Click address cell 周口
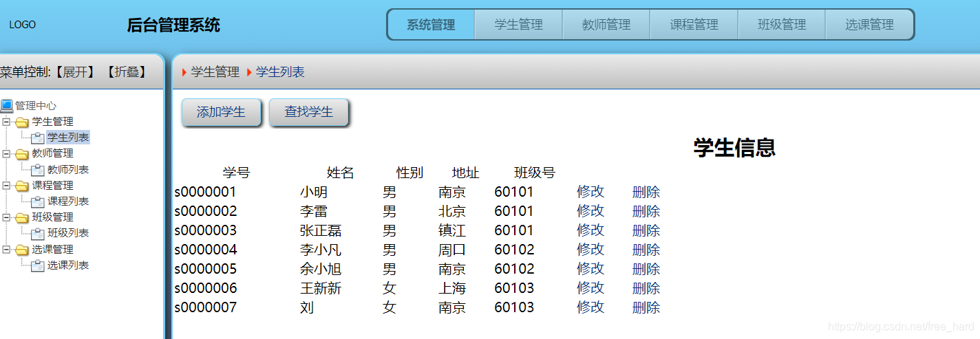Viewport: 980px width, 339px height. click(x=452, y=250)
